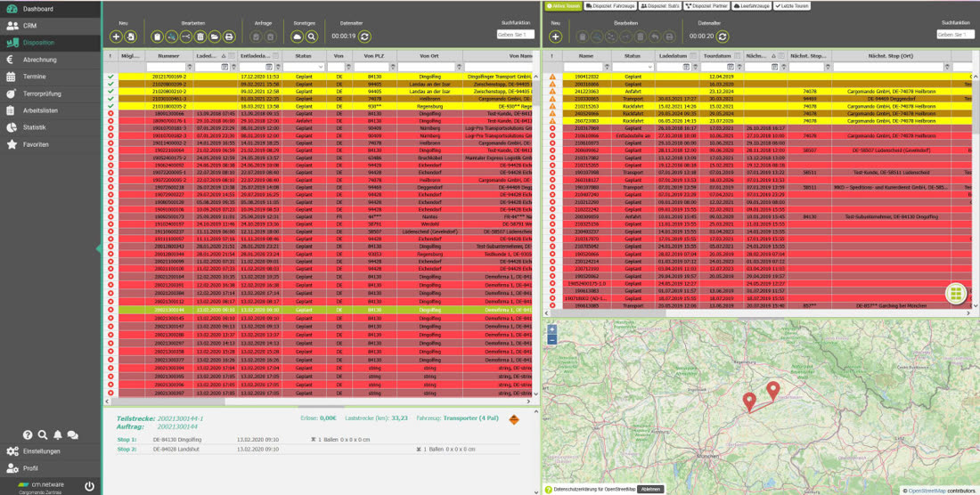Screen dimensions: 980x495
Task: Click the help question mark icon in sidebar
Action: [28, 434]
